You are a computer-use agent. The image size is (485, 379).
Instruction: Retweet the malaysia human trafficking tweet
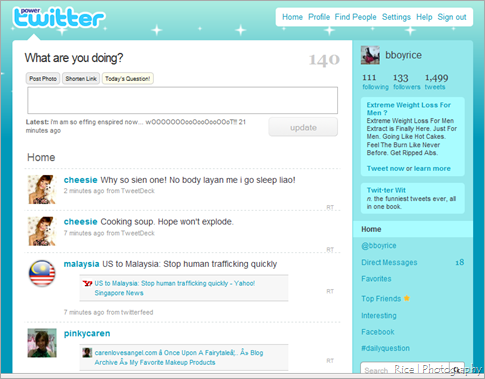pyautogui.click(x=330, y=291)
